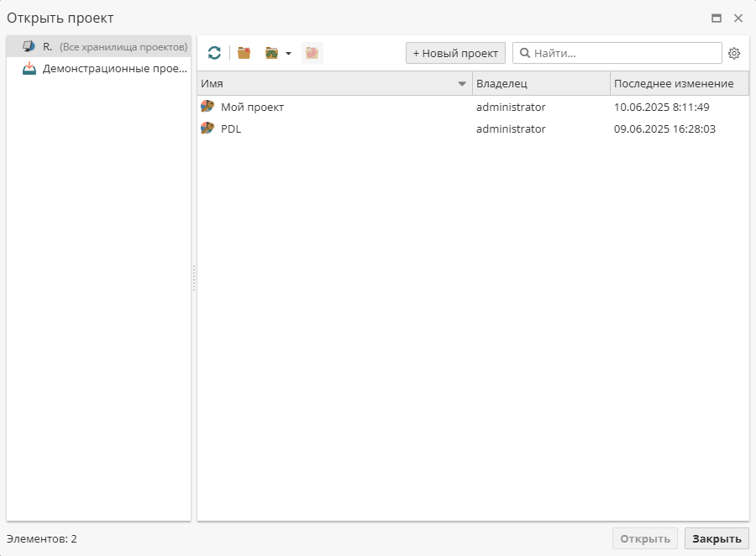Click owner administrator in Мой проект row
Image resolution: width=756 pixels, height=556 pixels.
coord(511,107)
